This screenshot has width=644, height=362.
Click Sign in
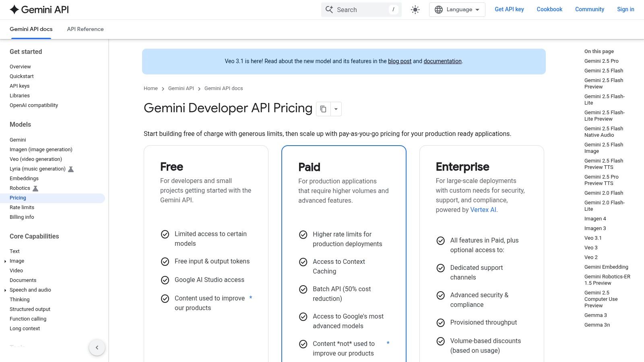click(x=625, y=9)
